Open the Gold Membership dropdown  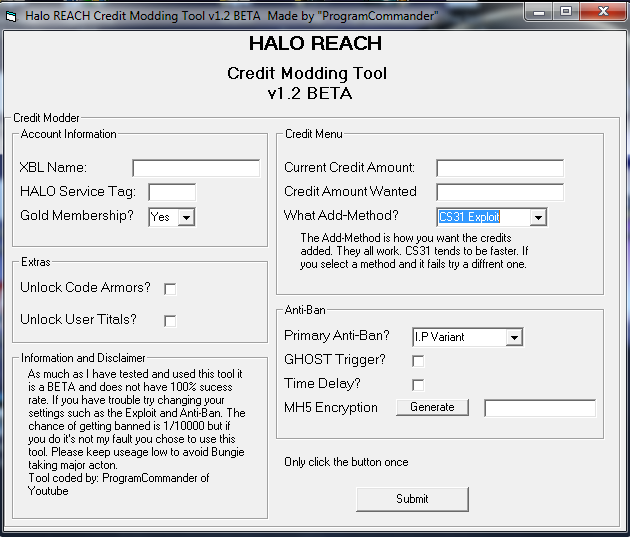[x=186, y=217]
